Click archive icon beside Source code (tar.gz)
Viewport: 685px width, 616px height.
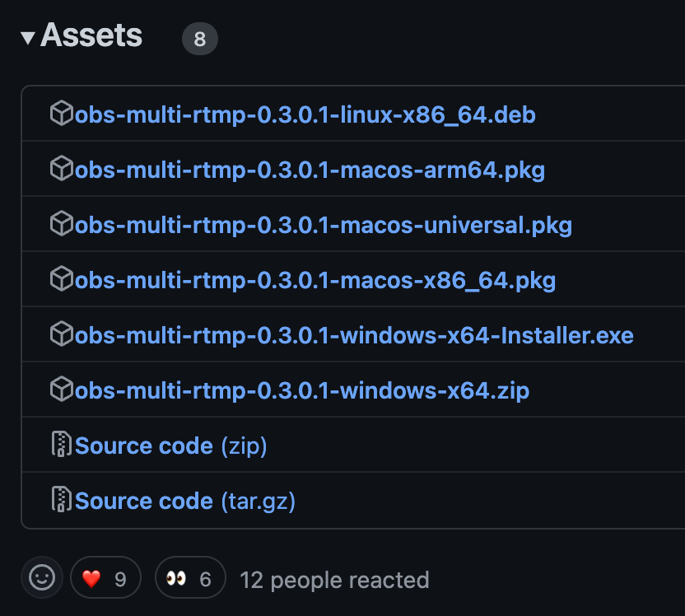point(62,500)
